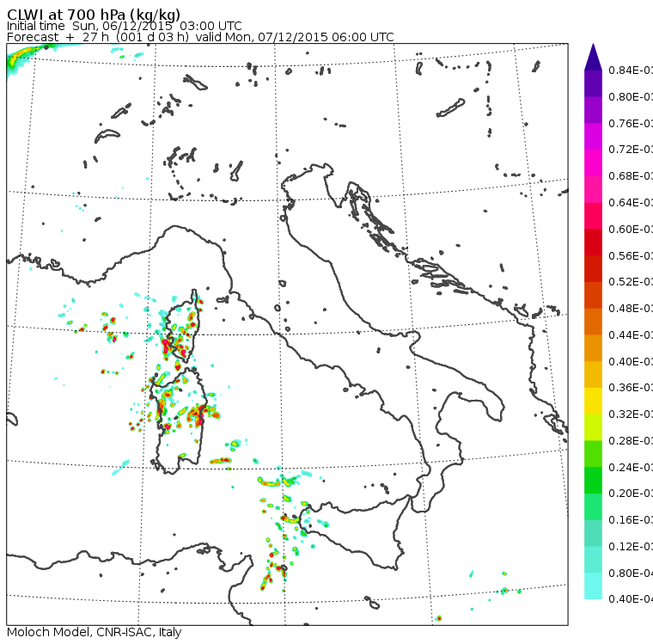Click the 0.84E-03 colorbar label

(x=631, y=70)
